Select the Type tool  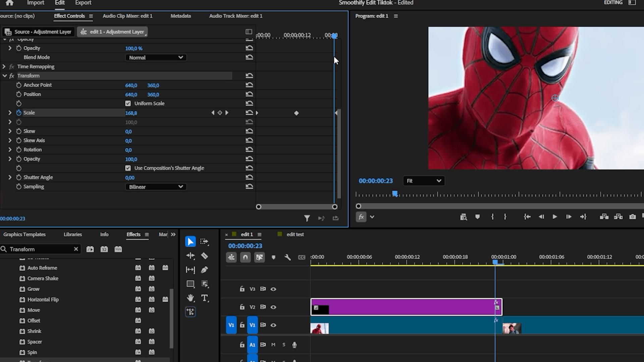click(x=205, y=298)
